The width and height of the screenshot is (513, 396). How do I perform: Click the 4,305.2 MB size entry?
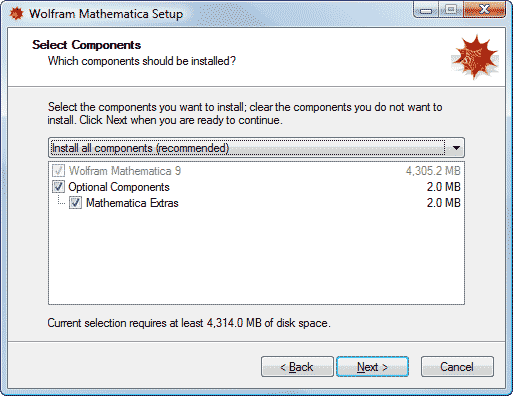click(x=433, y=171)
